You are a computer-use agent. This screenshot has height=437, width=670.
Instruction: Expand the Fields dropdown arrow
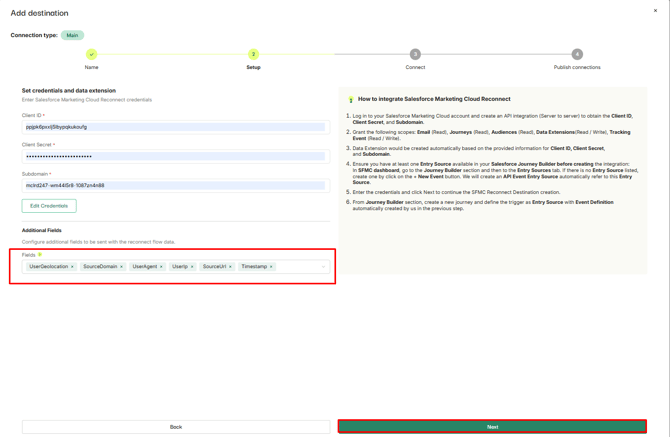[x=322, y=267]
